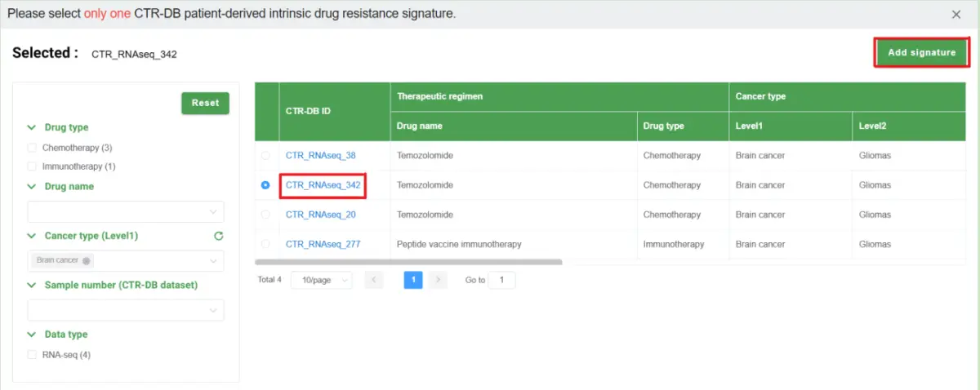Screen dimensions: 980x390
Task: Refresh the Cancer type (Level1) filter
Action: 218,236
